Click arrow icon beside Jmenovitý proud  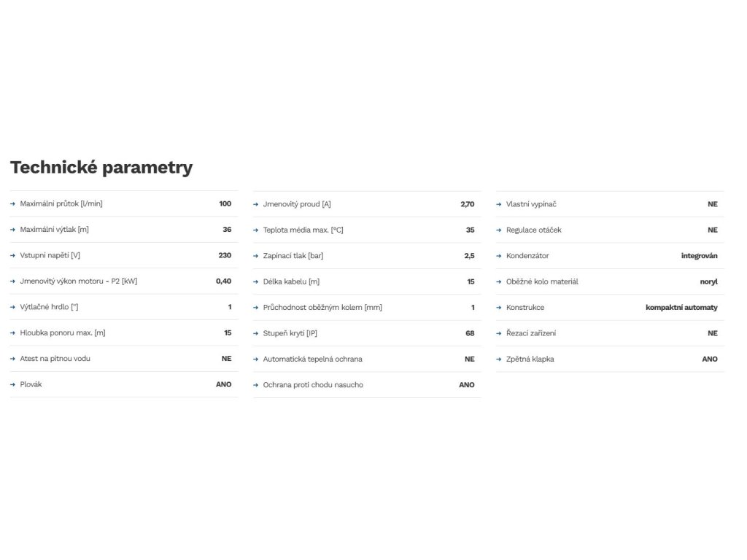pos(256,204)
